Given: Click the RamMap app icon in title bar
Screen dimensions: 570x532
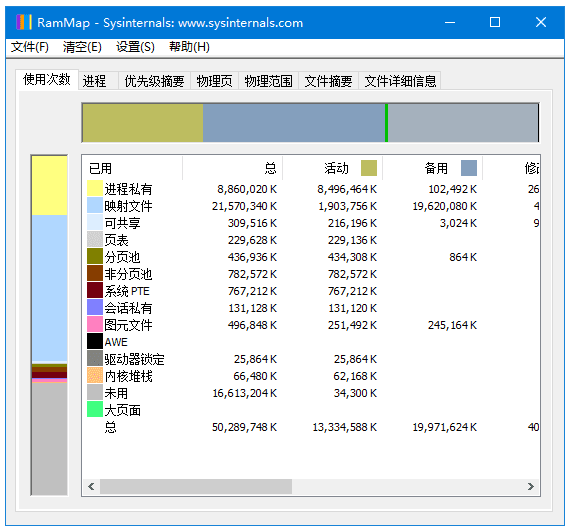Looking at the screenshot, I should 24,22.
